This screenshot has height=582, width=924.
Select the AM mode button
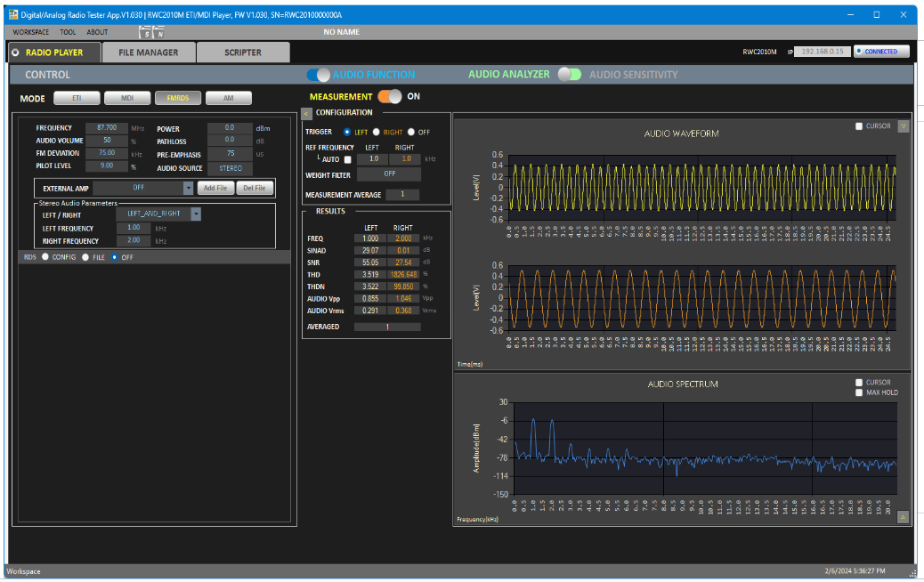(x=229, y=99)
